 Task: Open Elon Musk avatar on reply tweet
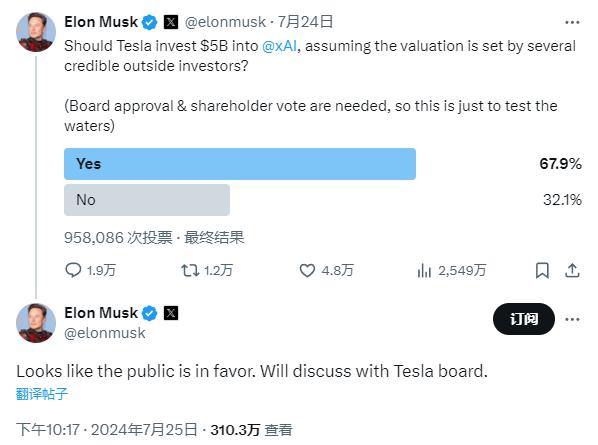point(36,323)
